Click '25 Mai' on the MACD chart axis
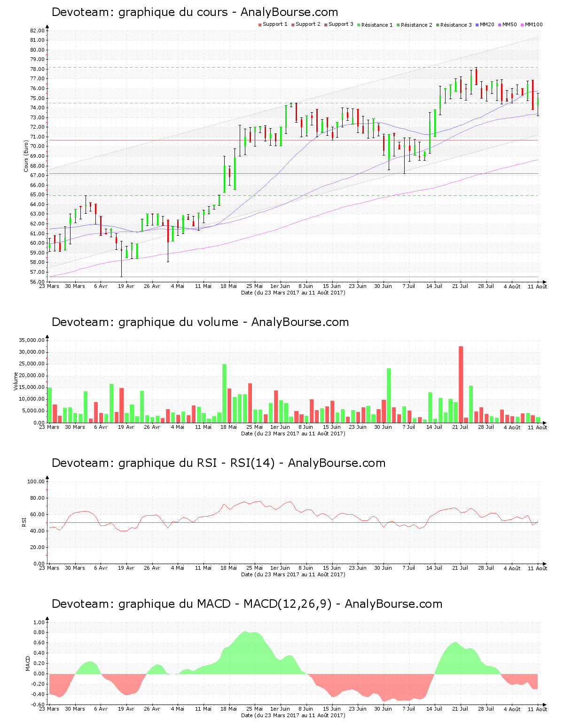The width and height of the screenshot is (564, 728). [x=254, y=709]
